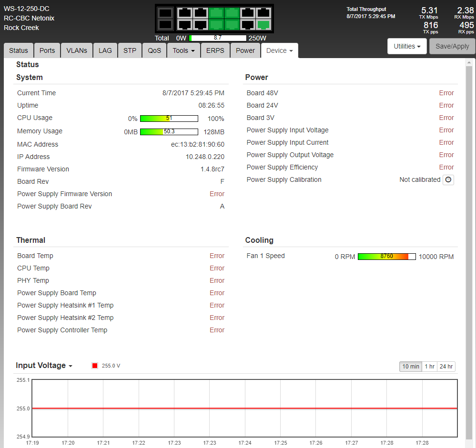The image size is (476, 448).
Task: Open the Input Voltage graph selector
Action: pyautogui.click(x=44, y=366)
